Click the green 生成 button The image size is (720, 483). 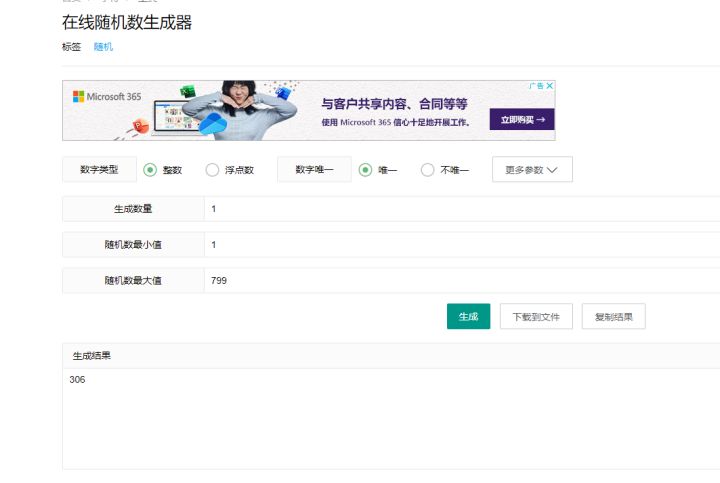(x=468, y=316)
